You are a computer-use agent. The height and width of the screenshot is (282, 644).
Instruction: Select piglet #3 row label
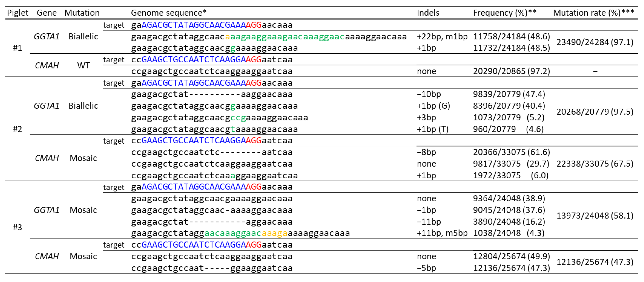18,227
